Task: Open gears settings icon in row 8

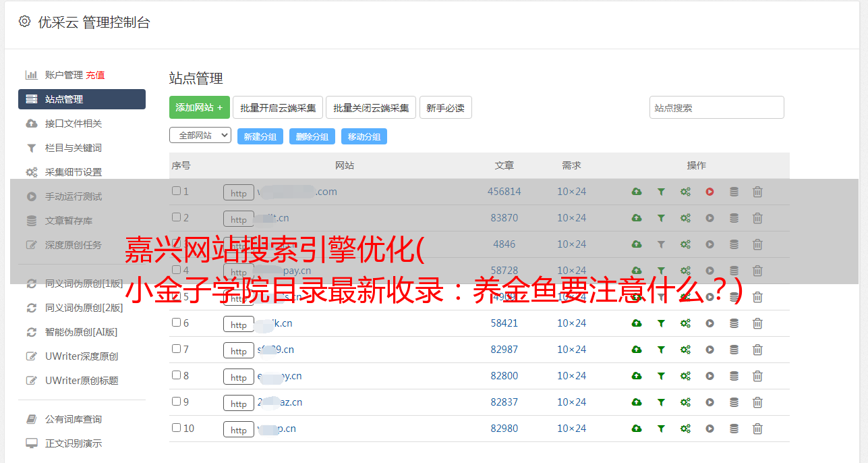Action: [685, 376]
